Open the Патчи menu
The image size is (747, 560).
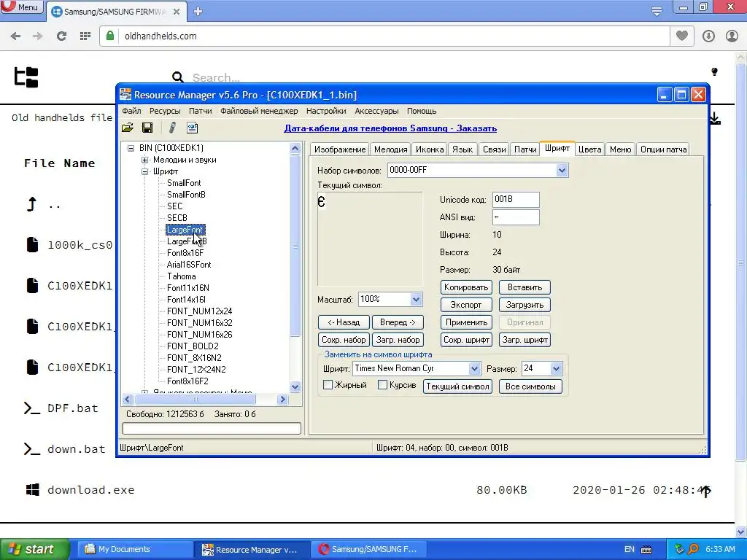[x=200, y=111]
